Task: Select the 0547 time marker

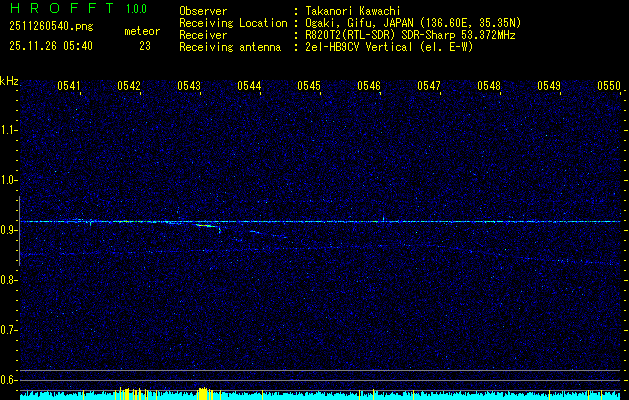Action: point(429,86)
